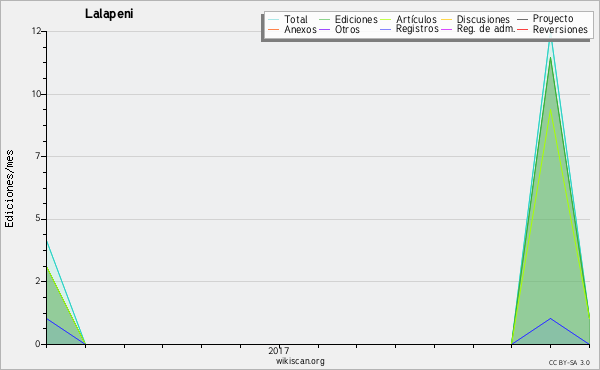The image size is (600, 370).
Task: Click the y-axis value 10
Action: tap(36, 94)
